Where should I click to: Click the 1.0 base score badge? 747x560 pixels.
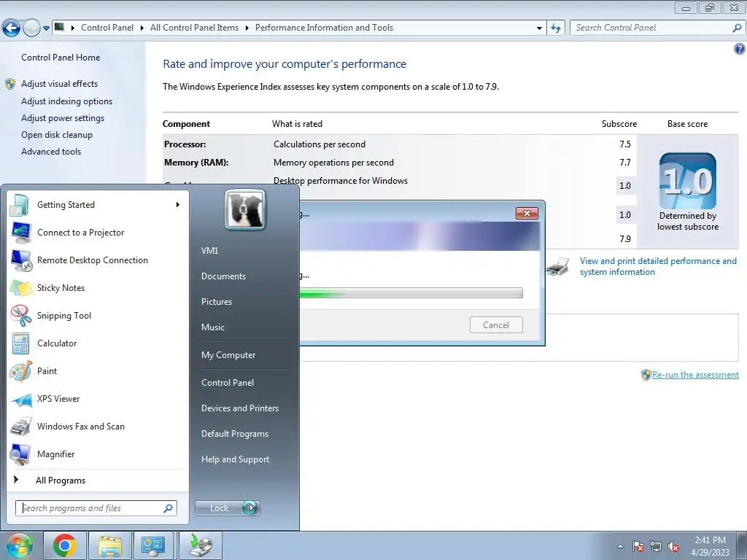coord(687,181)
